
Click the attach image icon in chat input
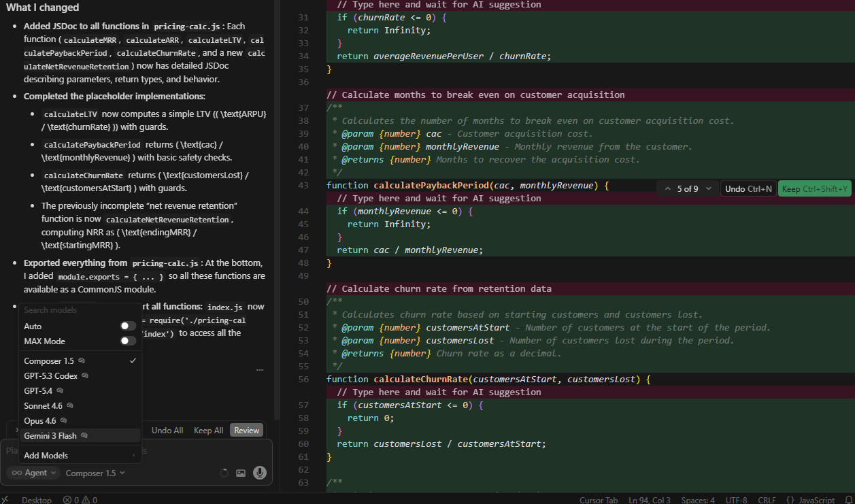click(x=241, y=473)
